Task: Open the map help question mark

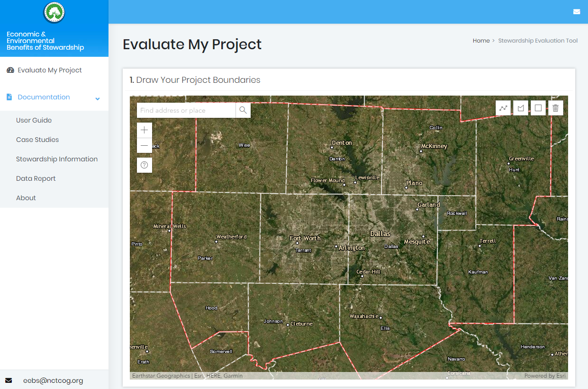Action: tap(144, 165)
